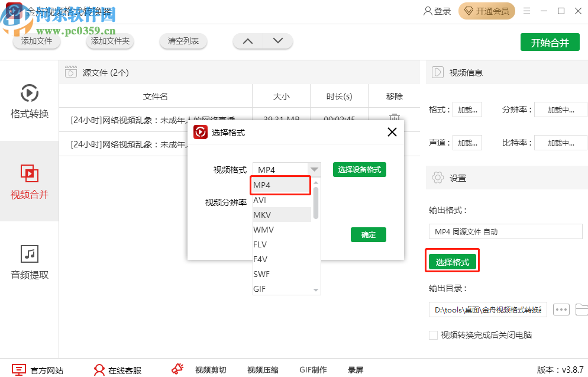This screenshot has height=377, width=588.
Task: Click the 大小 column header
Action: [x=281, y=96]
